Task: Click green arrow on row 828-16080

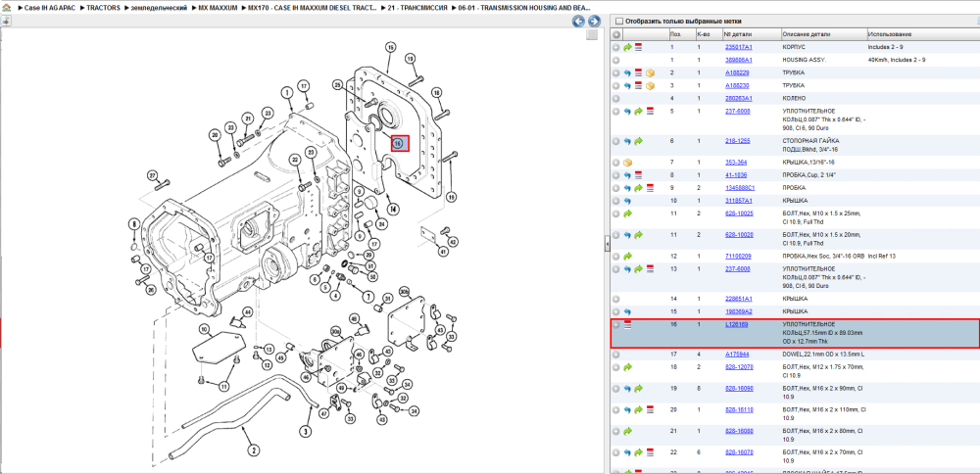Action: (x=627, y=431)
